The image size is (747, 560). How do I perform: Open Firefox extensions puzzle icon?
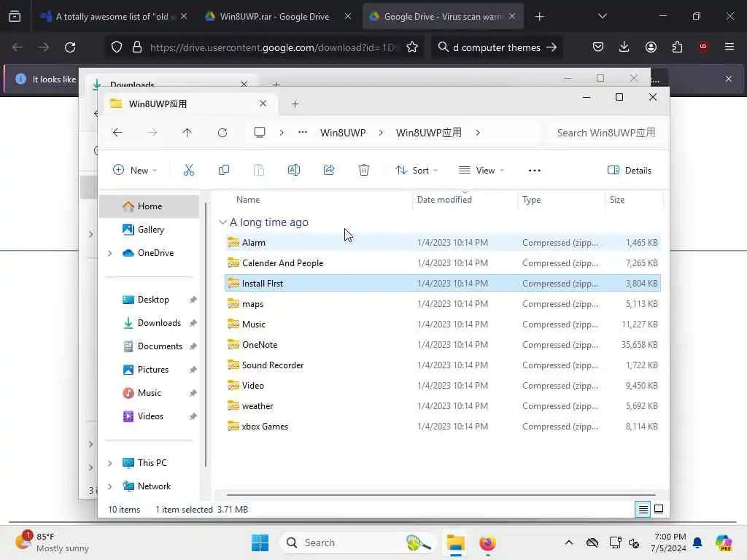[677, 47]
